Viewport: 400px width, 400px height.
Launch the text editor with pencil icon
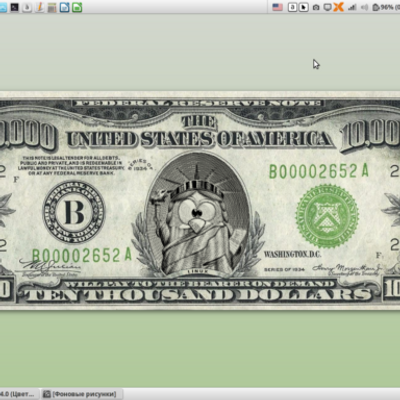point(39,7)
